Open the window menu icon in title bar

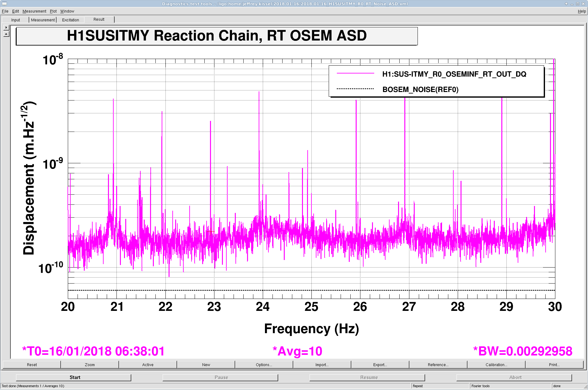tap(4, 4)
